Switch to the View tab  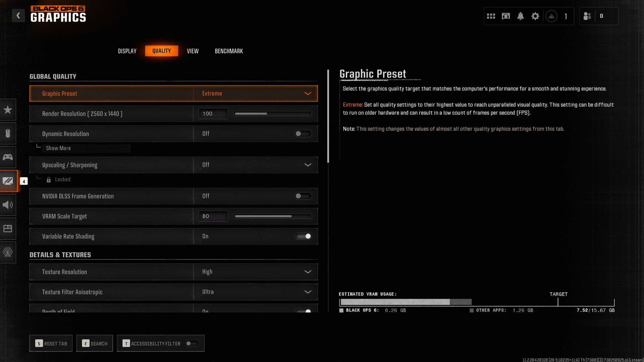[193, 51]
